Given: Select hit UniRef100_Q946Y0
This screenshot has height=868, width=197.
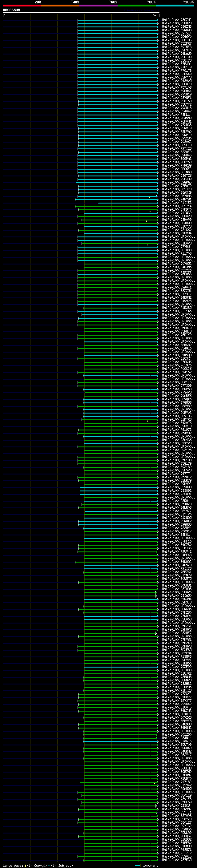Looking at the screenshot, I should [177, 37].
